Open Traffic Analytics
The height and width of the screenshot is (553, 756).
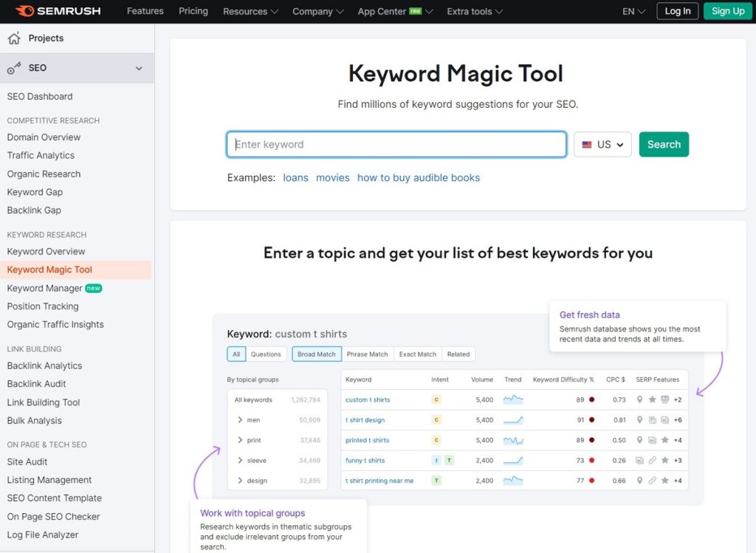tap(41, 155)
